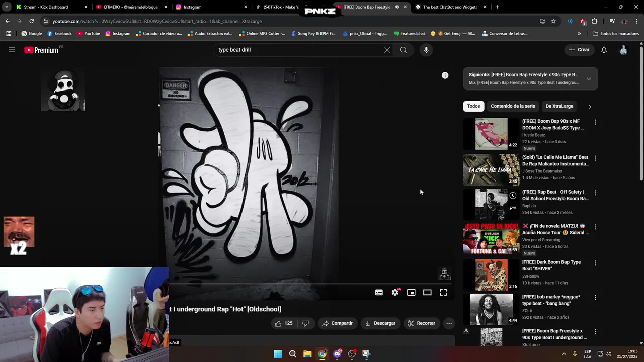This screenshot has height=362, width=644.
Task: Open bob marley bang bang video title
Action: 551,300
